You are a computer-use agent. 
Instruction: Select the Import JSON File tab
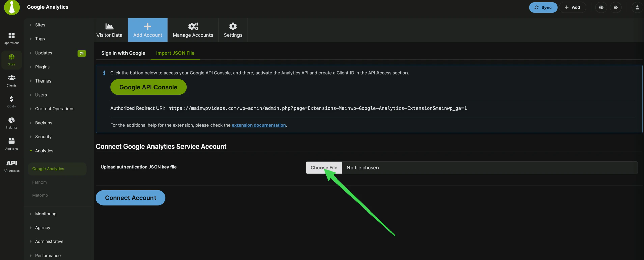[175, 53]
